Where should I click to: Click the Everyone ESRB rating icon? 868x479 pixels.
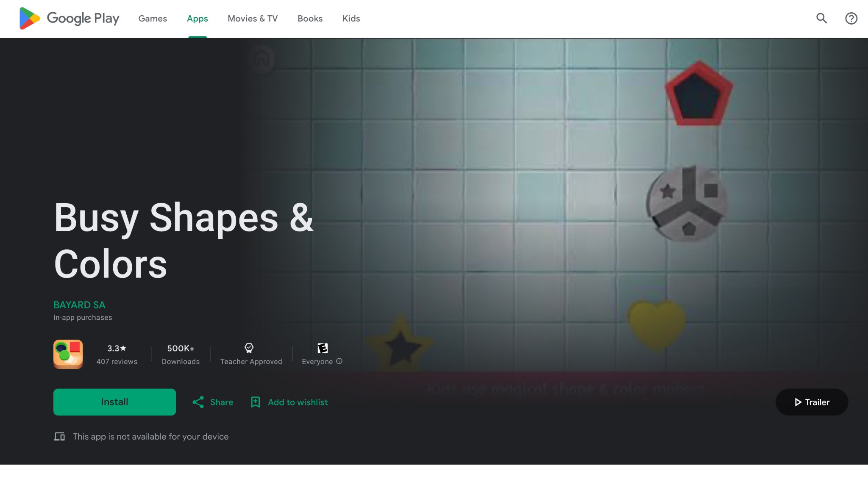[323, 348]
